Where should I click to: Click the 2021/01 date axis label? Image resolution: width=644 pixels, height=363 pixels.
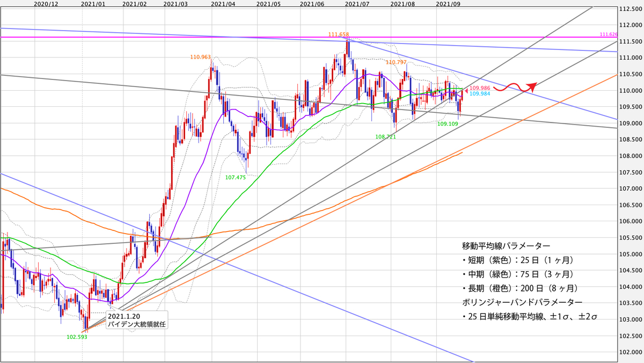(93, 3)
